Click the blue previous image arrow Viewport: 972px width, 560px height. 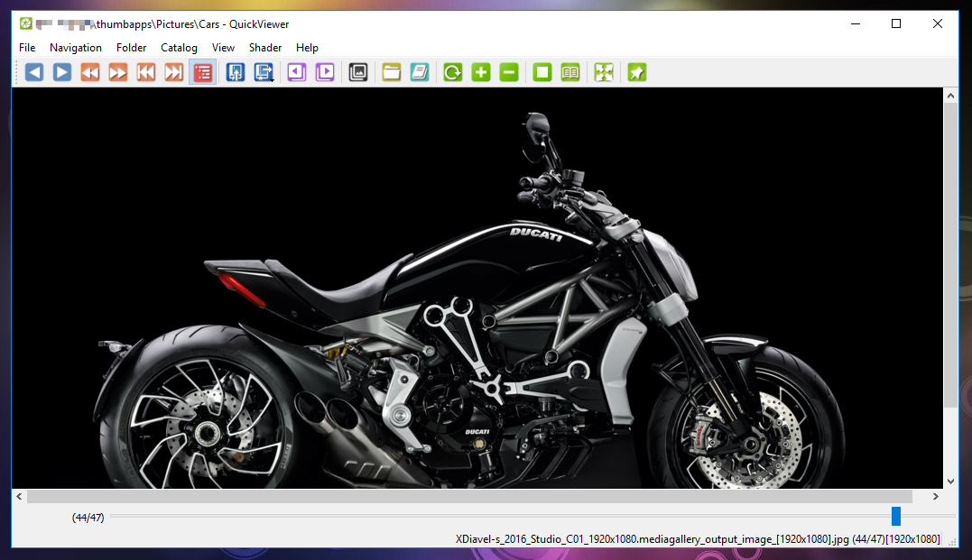pyautogui.click(x=34, y=72)
